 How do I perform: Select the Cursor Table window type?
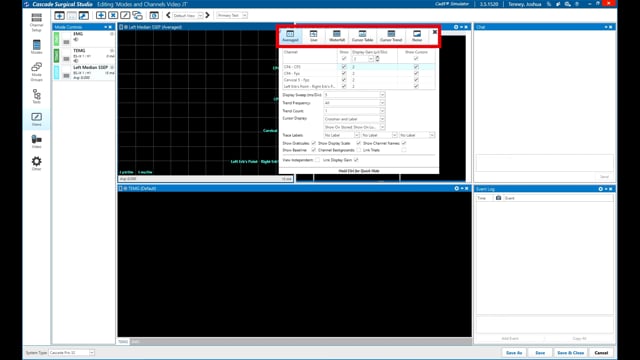coord(362,36)
